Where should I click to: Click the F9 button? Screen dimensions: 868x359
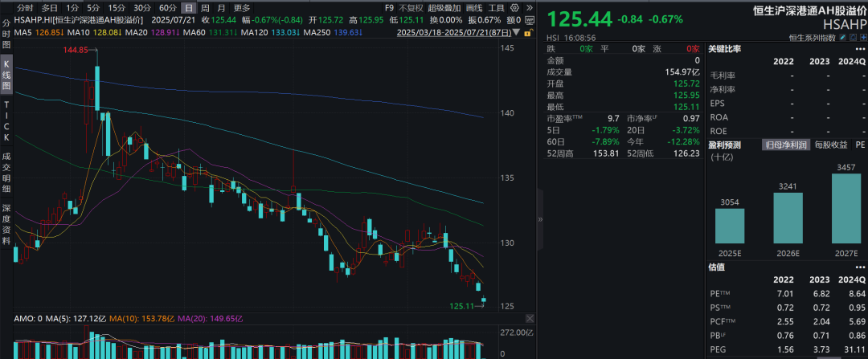pyautogui.click(x=389, y=8)
